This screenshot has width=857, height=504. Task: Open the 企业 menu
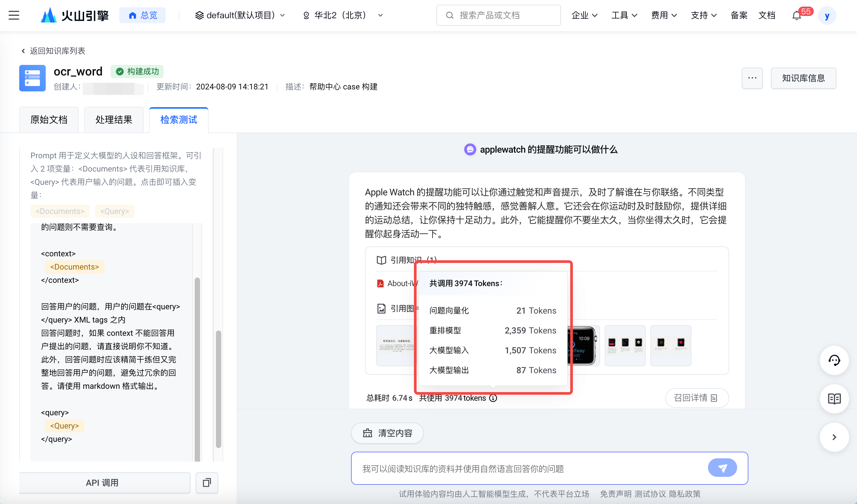tap(584, 15)
